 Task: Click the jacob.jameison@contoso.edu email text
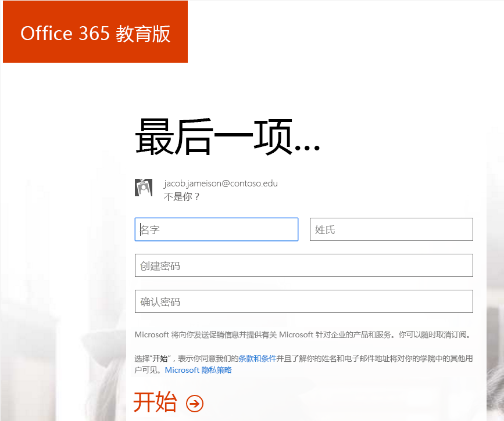click(x=221, y=183)
